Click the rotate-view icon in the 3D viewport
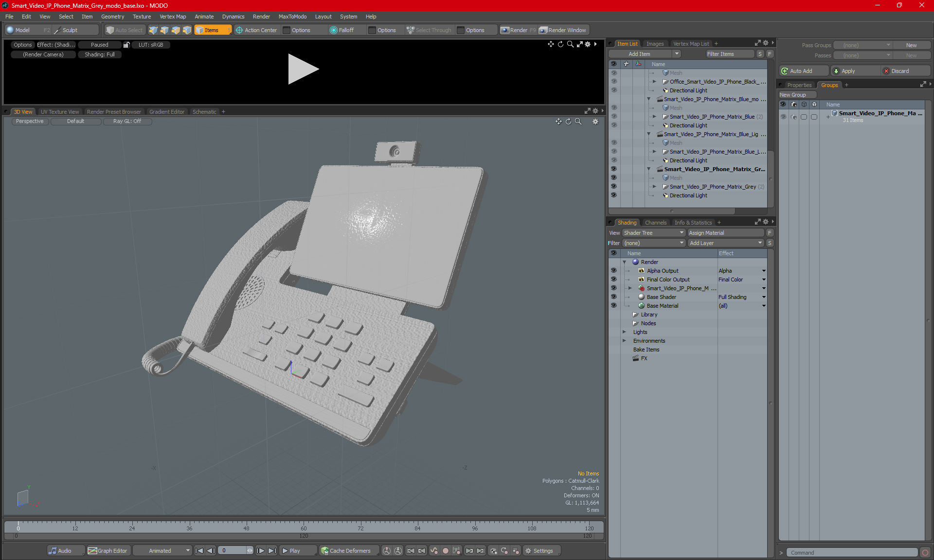This screenshot has height=560, width=934. click(x=568, y=122)
